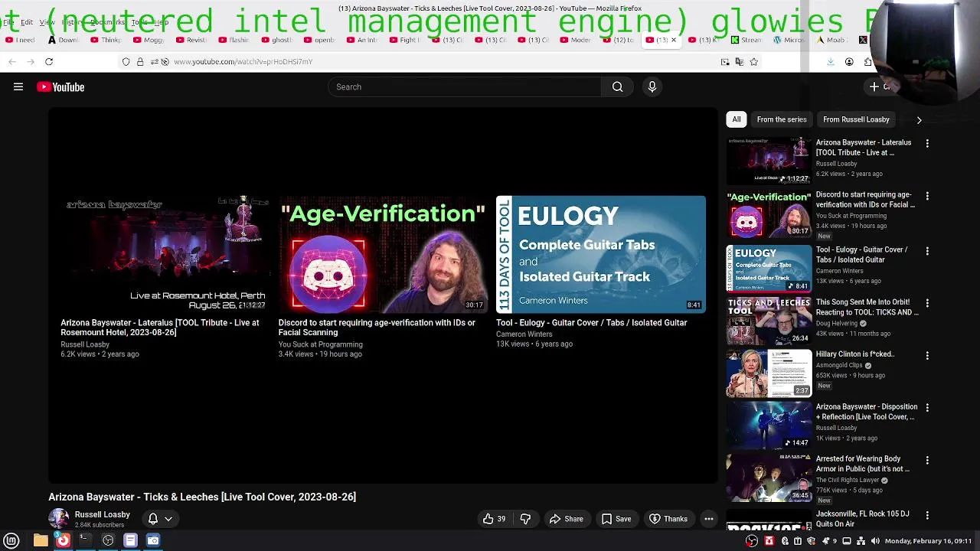Open the volume tray icon
The height and width of the screenshot is (551, 980).
tap(875, 541)
